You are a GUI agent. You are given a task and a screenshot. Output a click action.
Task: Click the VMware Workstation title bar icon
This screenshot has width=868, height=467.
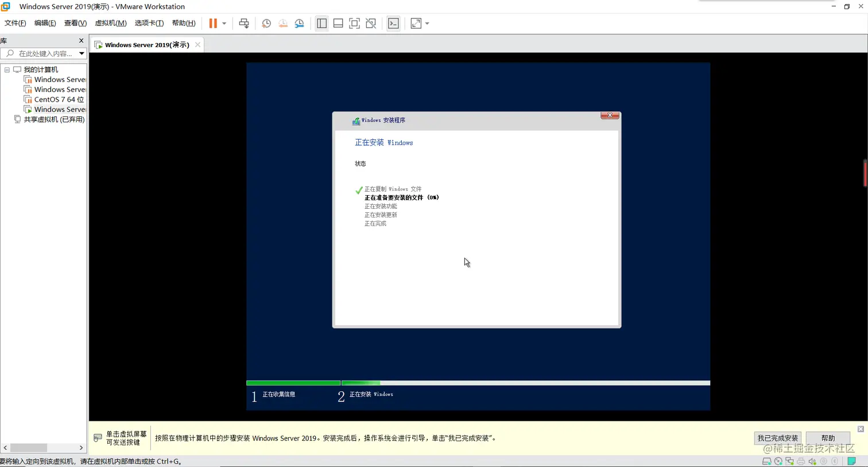point(6,6)
